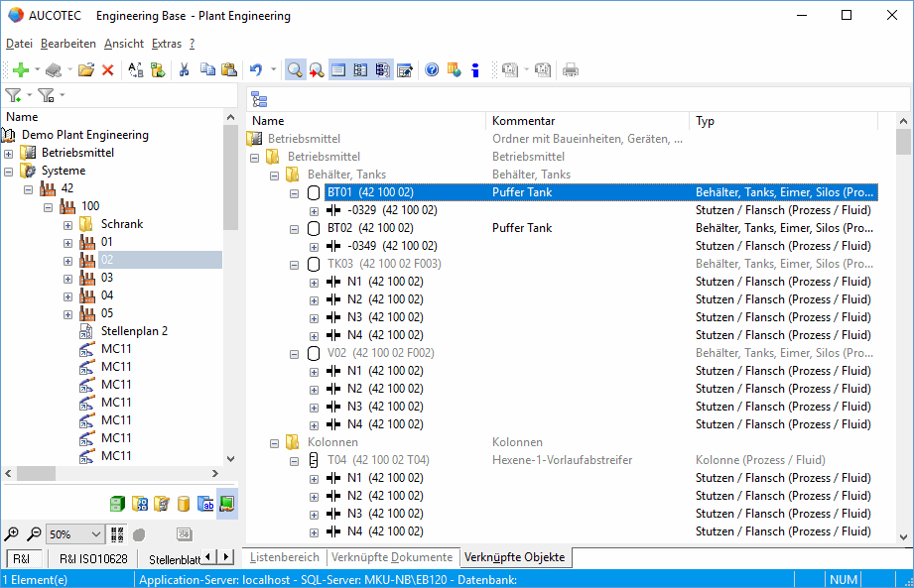Click the zoom in magnifier icon
The image size is (914, 588).
point(12,533)
